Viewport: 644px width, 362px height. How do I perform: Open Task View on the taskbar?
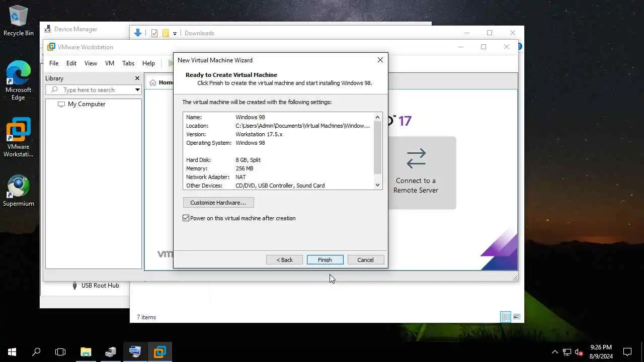(60, 352)
